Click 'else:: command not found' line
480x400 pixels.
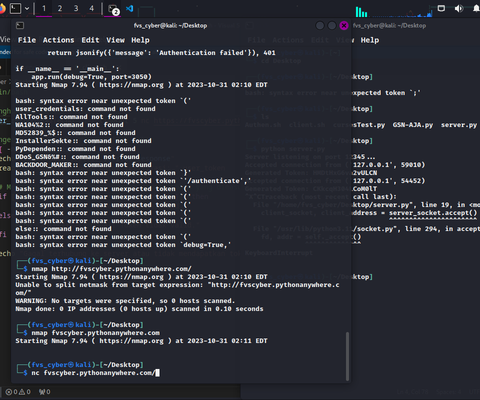click(x=63, y=229)
